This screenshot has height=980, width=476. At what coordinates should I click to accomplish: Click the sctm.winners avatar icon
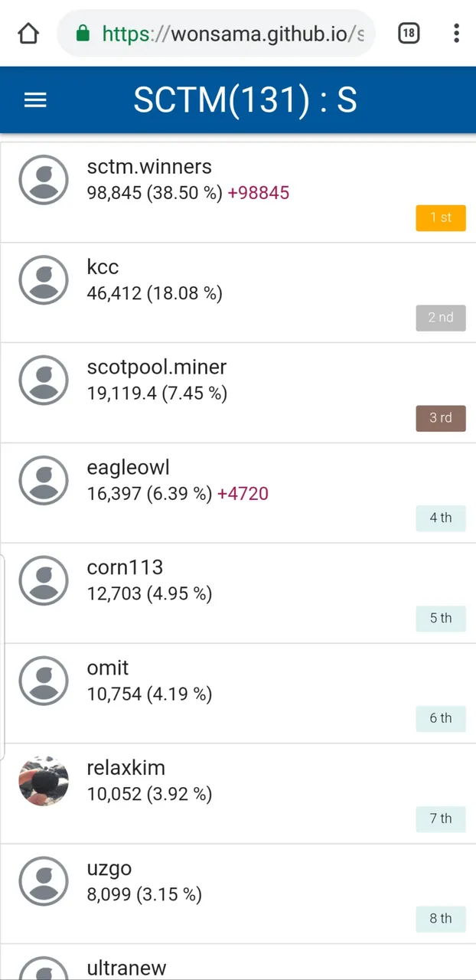[x=44, y=180]
